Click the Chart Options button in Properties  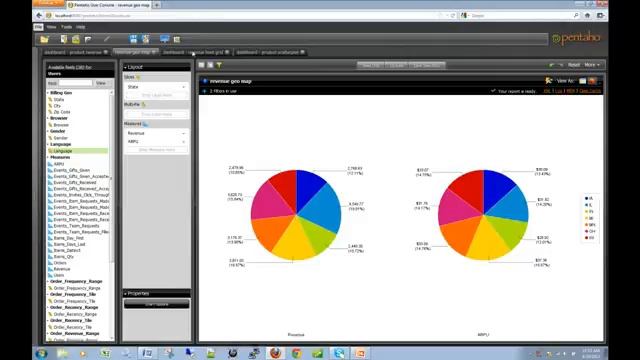pyautogui.click(x=157, y=304)
